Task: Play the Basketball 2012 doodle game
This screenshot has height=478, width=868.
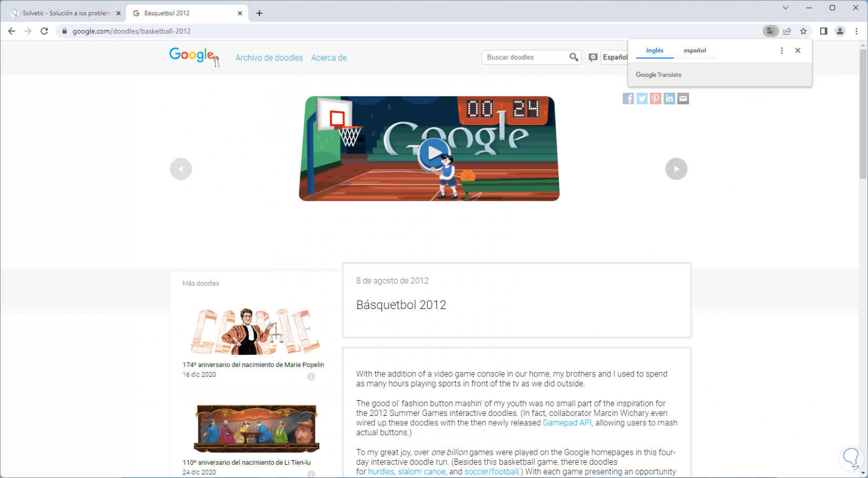Action: point(434,153)
